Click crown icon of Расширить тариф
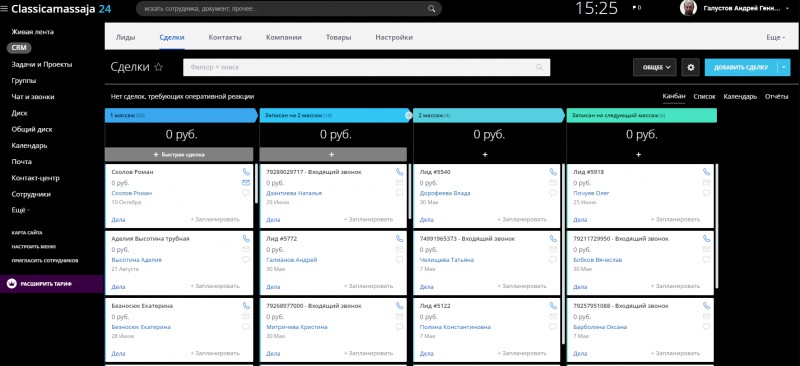 click(12, 283)
